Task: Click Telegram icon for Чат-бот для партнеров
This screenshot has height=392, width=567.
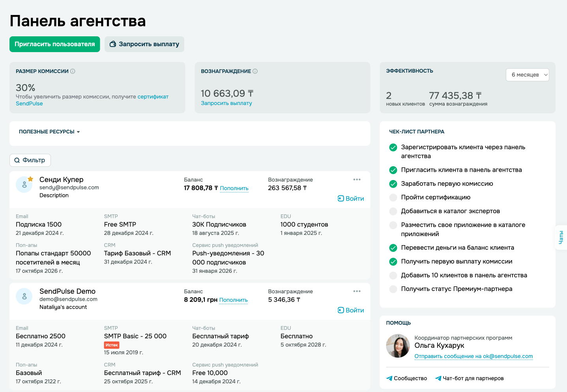Action: pos(438,378)
